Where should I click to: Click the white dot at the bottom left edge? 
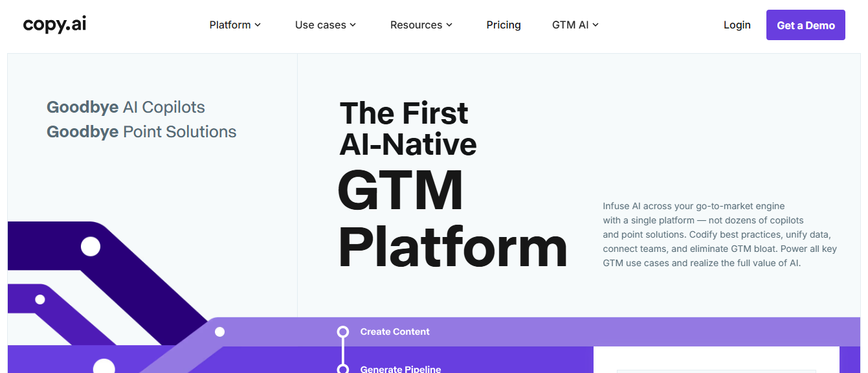[104, 367]
